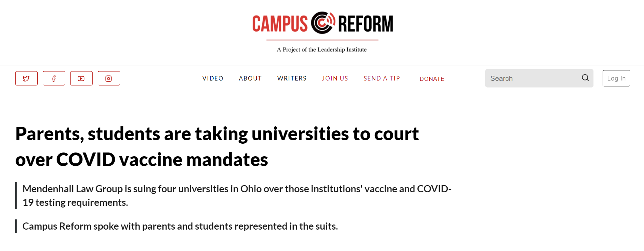Click the Donate link
This screenshot has height=251, width=644.
[x=432, y=79]
